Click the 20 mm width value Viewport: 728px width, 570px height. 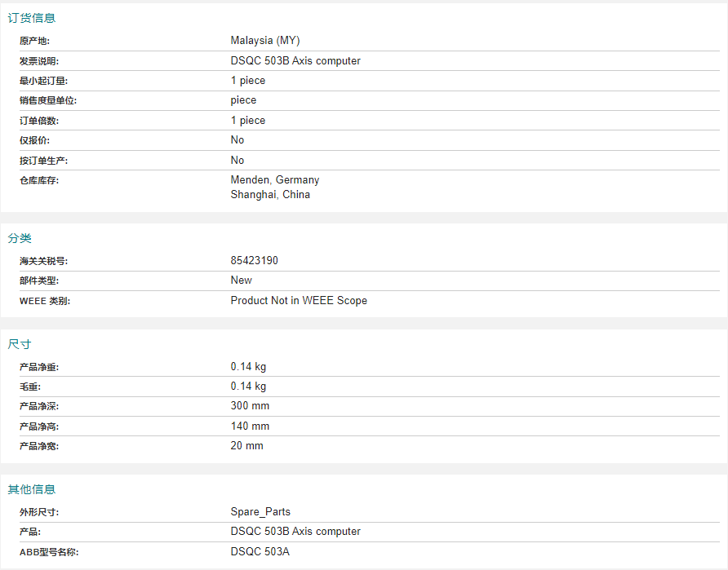point(247,446)
